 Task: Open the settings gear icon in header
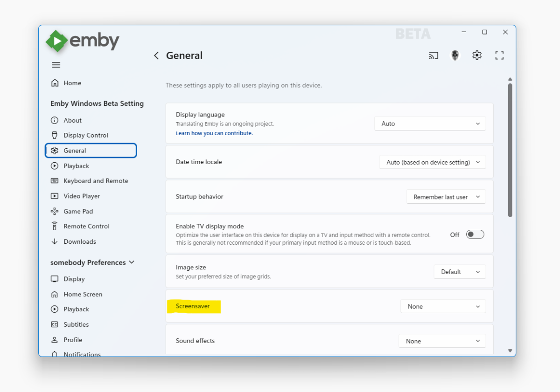[x=477, y=55]
